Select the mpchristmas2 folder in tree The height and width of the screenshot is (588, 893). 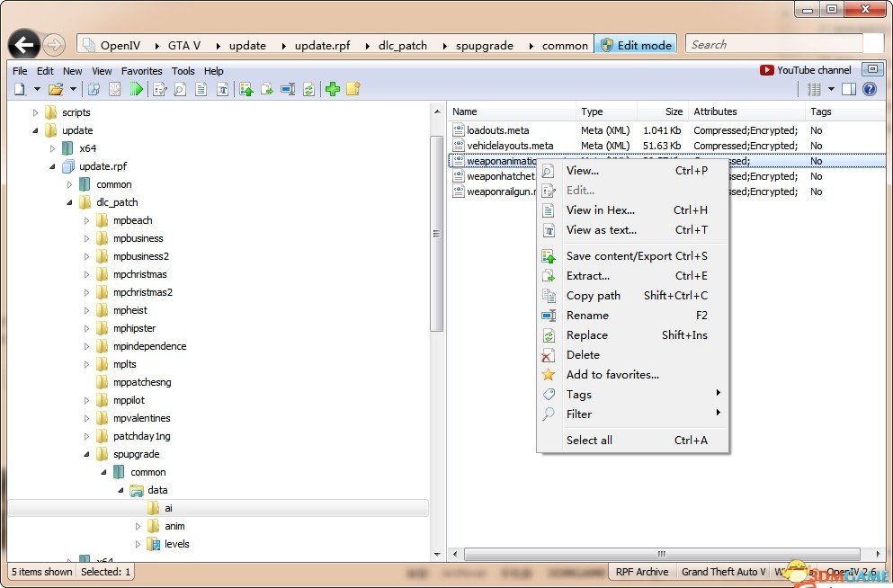[142, 292]
